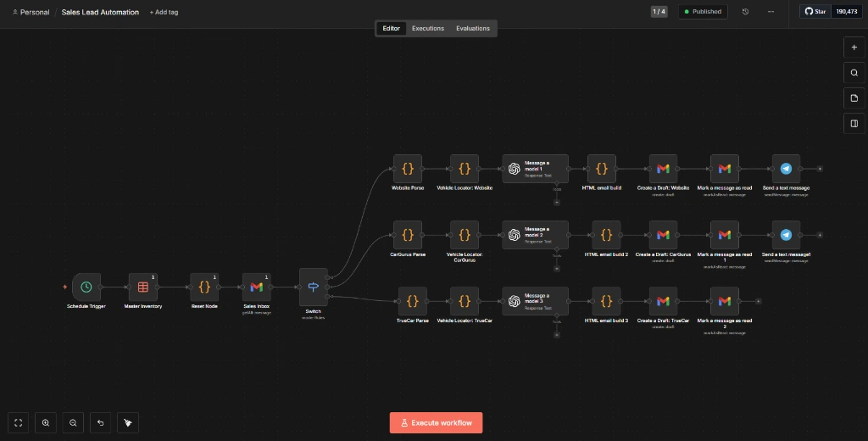
Task: Add node after Send a text message
Action: point(820,169)
